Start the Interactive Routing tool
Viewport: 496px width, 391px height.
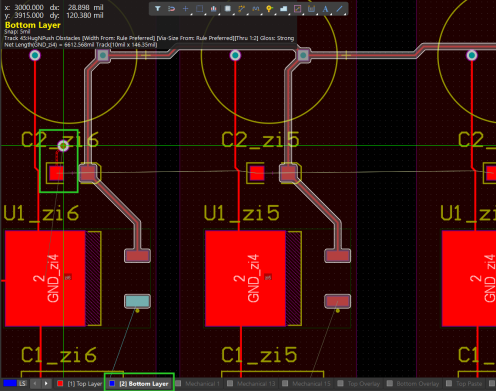coord(242,9)
